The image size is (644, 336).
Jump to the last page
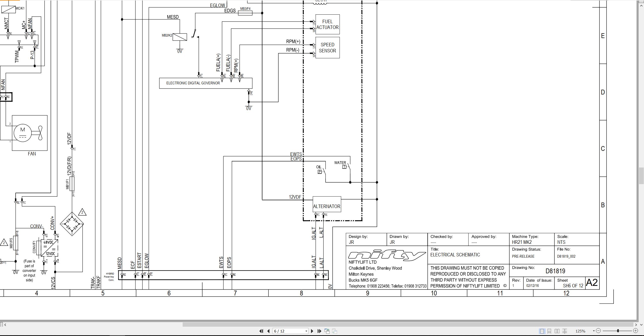319,331
